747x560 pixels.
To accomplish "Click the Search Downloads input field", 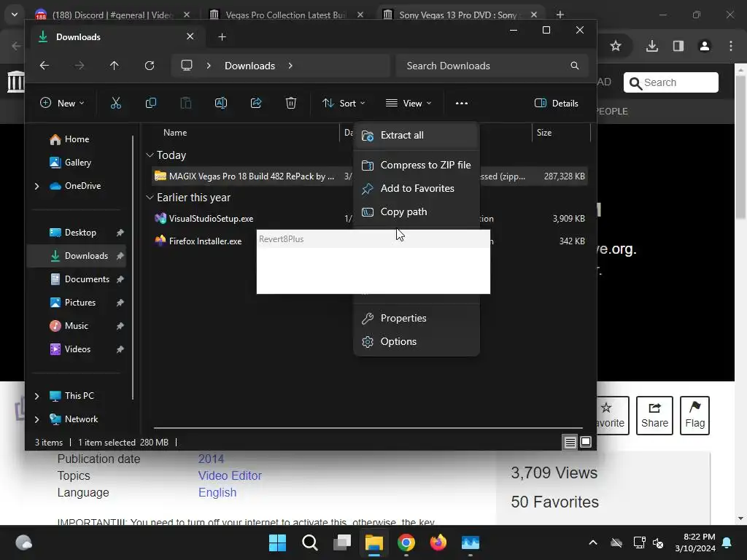I will (x=492, y=65).
